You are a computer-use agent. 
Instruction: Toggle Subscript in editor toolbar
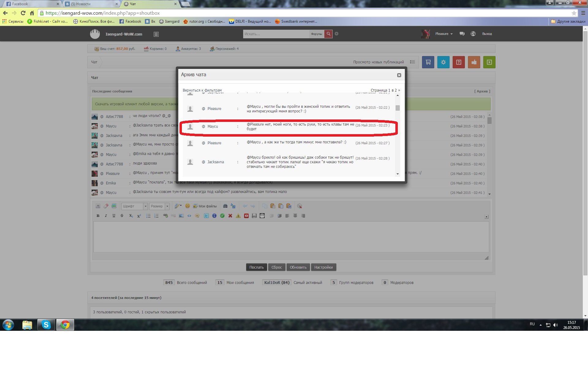click(x=131, y=216)
